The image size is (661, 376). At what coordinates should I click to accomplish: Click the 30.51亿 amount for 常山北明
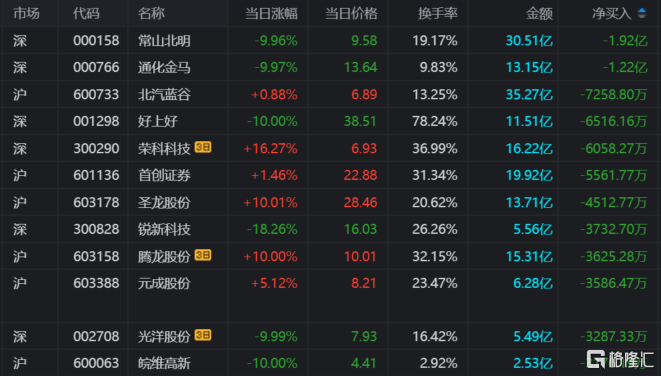529,41
